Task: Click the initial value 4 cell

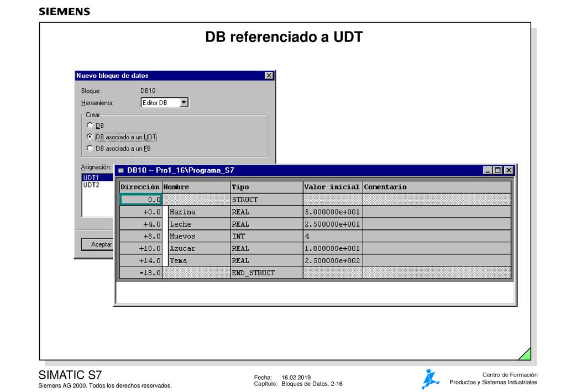Action: point(333,237)
